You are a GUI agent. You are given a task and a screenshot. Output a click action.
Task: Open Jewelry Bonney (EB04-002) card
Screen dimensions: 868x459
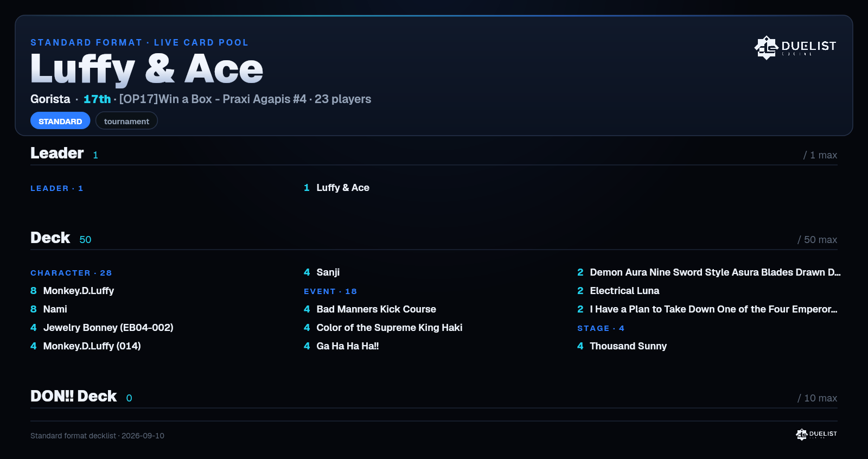tap(102, 328)
